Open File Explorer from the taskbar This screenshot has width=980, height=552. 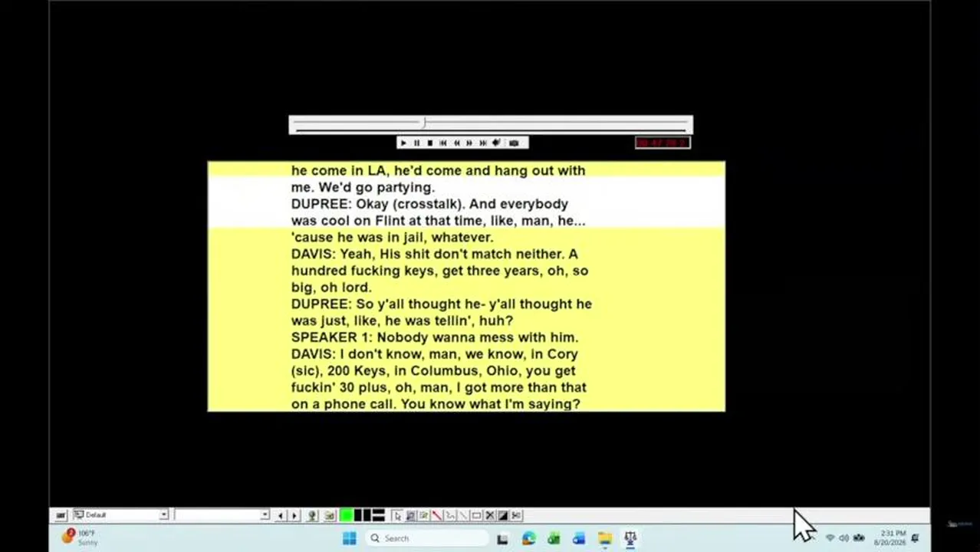point(604,539)
